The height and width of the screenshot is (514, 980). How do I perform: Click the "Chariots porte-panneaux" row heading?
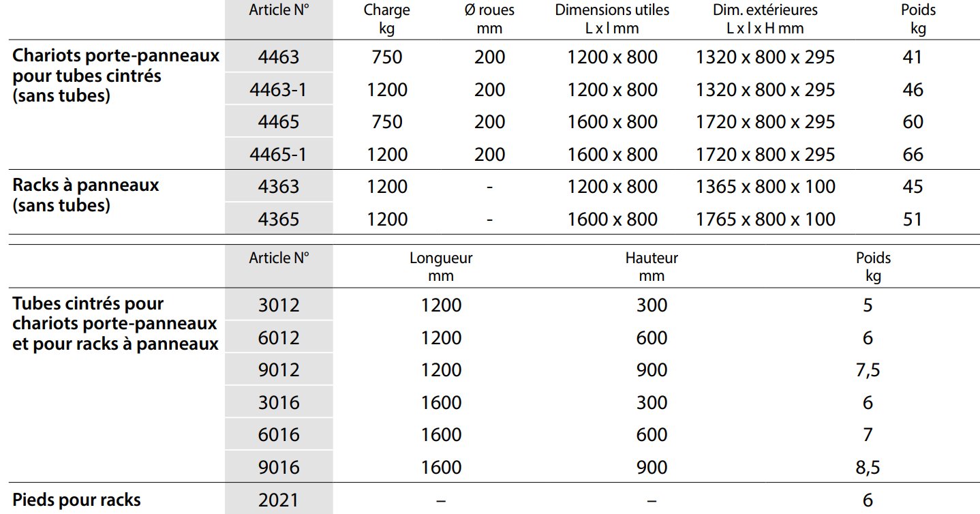coord(116,56)
